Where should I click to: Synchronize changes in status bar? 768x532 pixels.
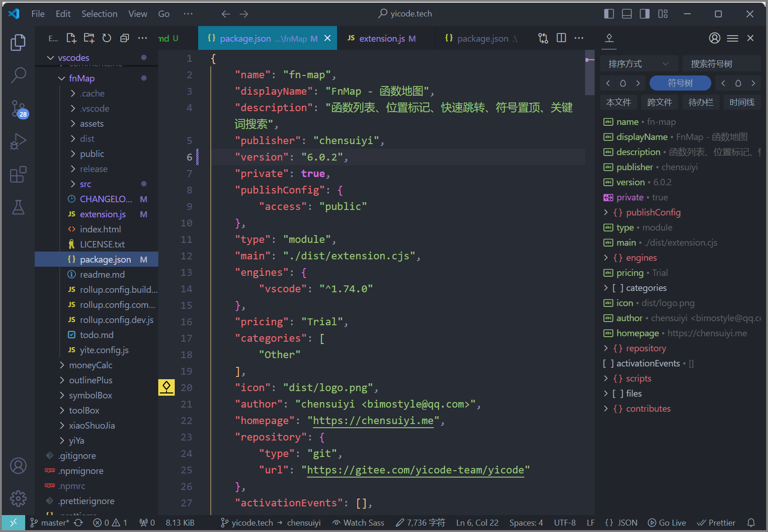[x=78, y=522]
